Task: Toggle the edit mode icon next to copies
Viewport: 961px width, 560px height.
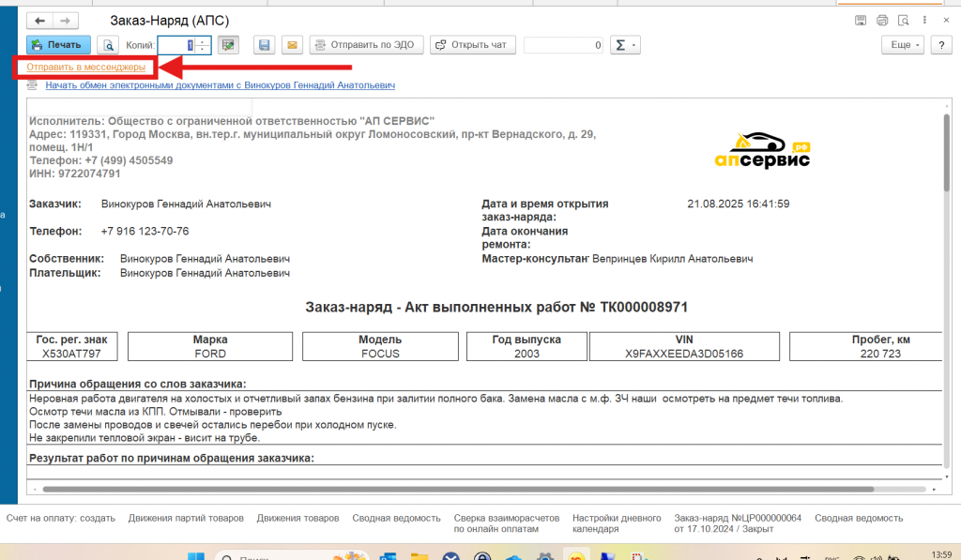Action: click(x=227, y=45)
